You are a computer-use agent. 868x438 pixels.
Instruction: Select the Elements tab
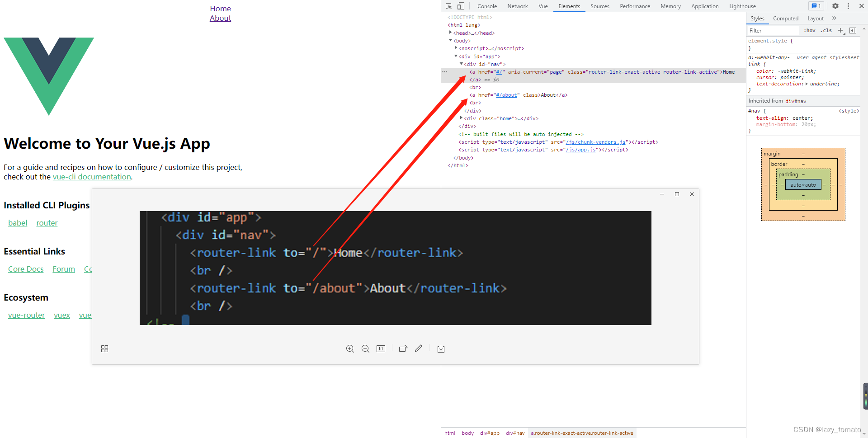pos(569,6)
